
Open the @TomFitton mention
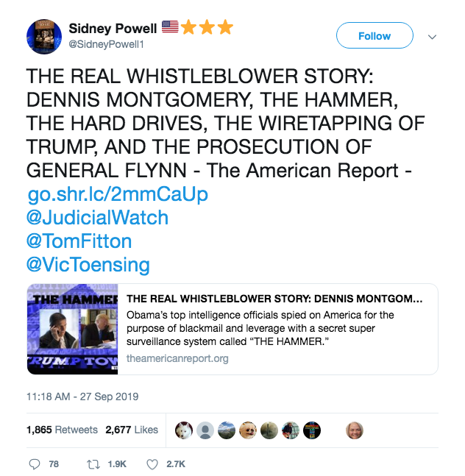[x=79, y=241]
